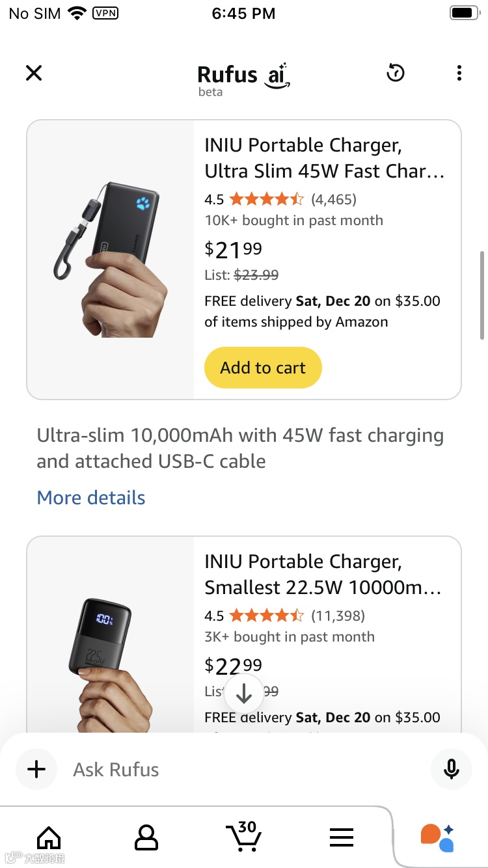The image size is (488, 868).
Task: Open the three-dot more options menu
Action: coord(459,73)
